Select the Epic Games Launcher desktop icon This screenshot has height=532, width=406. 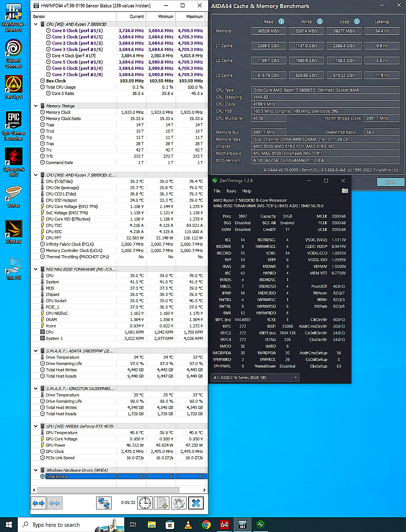[x=14, y=126]
